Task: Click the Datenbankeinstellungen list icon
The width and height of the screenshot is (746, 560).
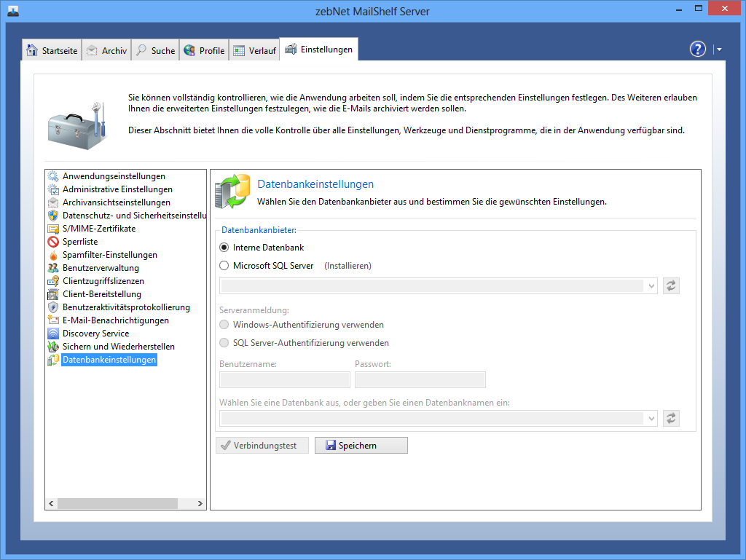Action: (53, 360)
